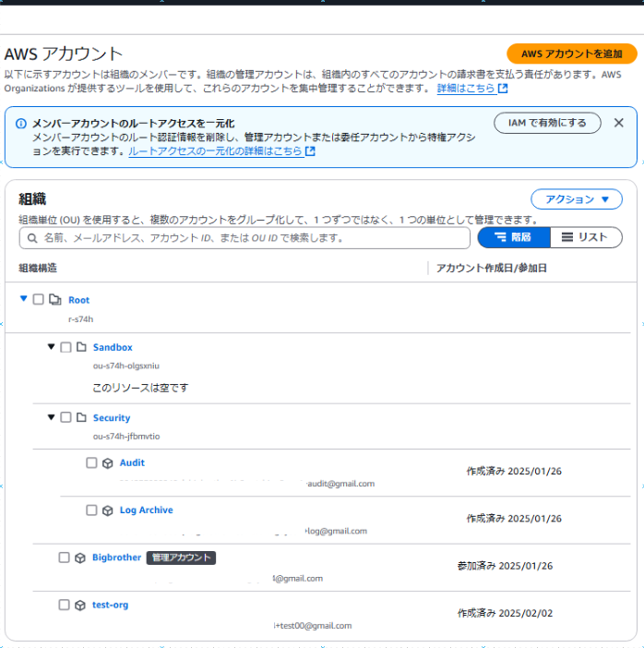Click the 階層 hierarchy icon
644x648 pixels.
(x=500, y=237)
